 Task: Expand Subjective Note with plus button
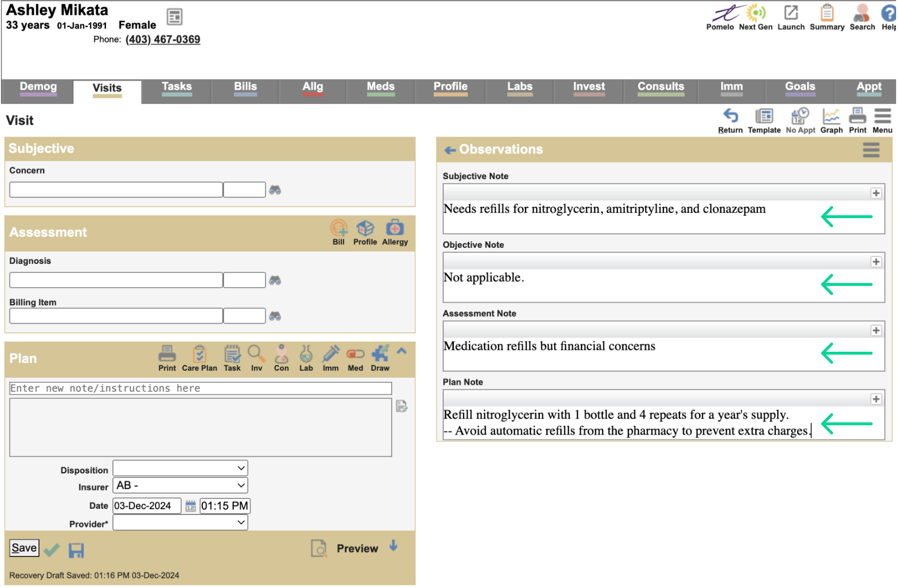[x=876, y=193]
